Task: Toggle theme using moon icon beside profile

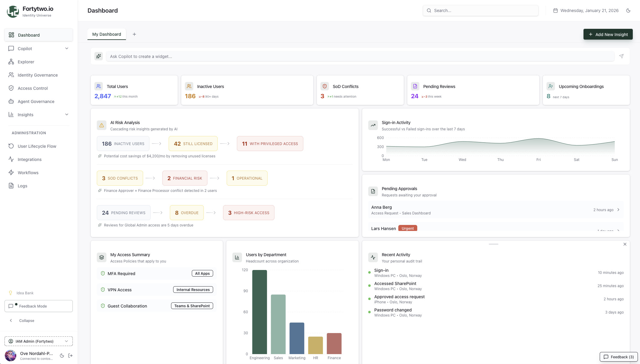Action: point(62,356)
